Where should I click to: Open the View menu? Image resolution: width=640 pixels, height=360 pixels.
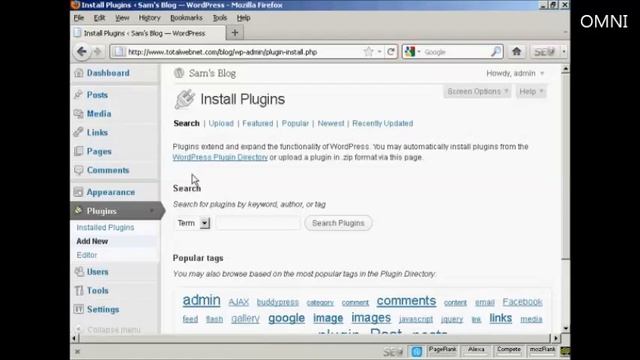(122, 18)
